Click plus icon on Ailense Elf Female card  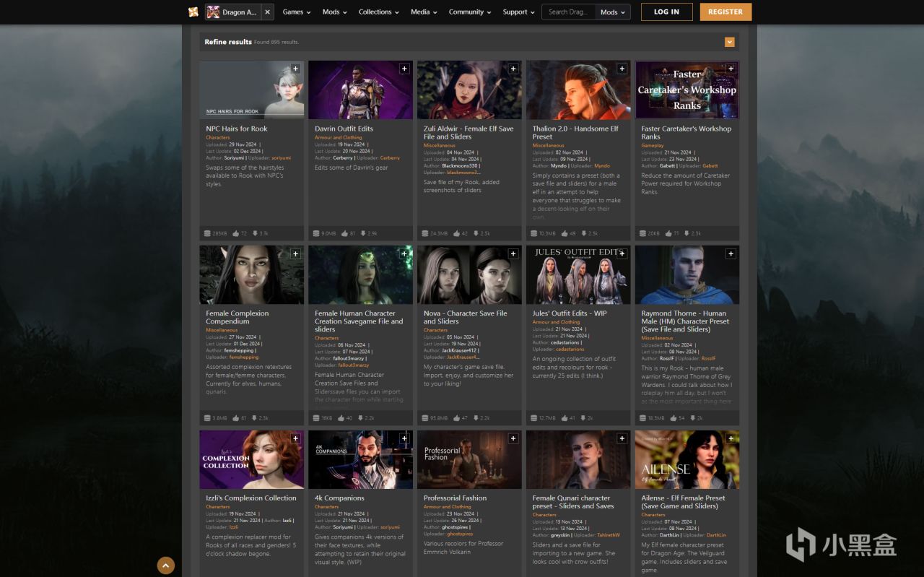[731, 439]
